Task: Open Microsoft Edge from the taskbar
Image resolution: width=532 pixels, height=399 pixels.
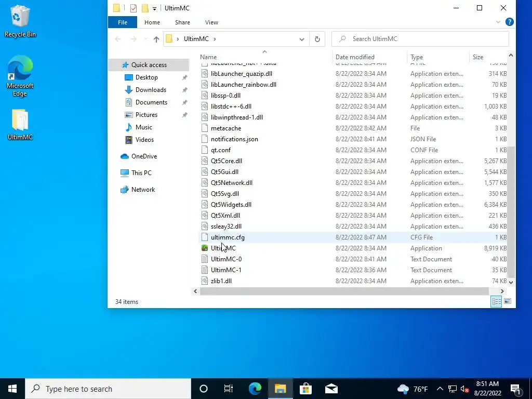Action: pyautogui.click(x=255, y=389)
